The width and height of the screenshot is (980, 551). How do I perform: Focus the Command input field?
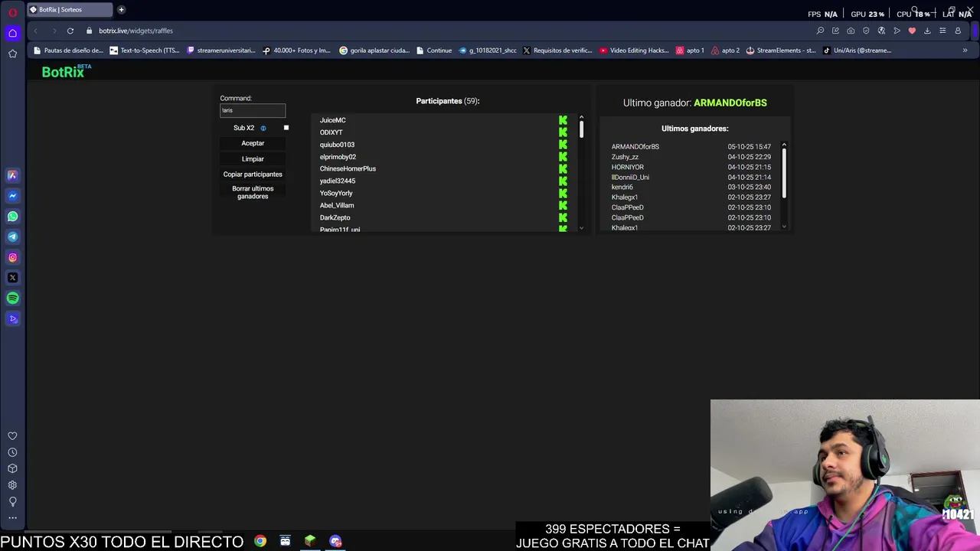pyautogui.click(x=253, y=110)
